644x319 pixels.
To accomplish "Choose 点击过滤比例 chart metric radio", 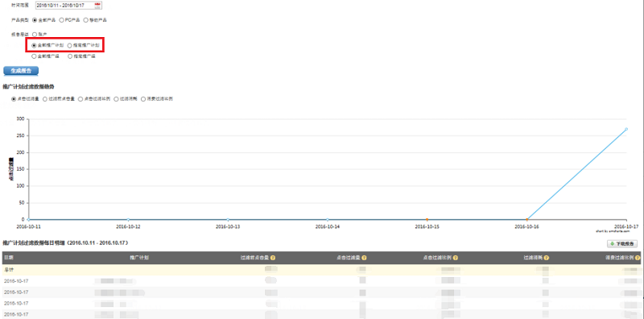I will [80, 99].
